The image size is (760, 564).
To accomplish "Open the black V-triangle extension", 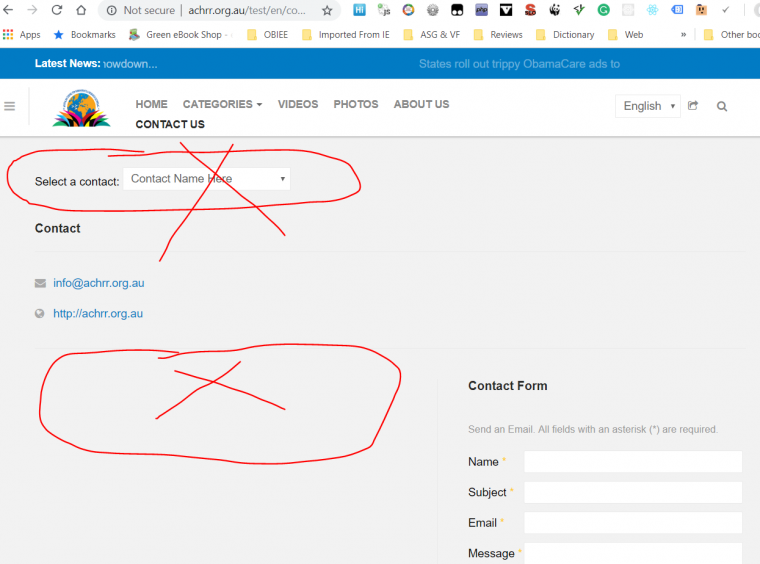I will (506, 10).
